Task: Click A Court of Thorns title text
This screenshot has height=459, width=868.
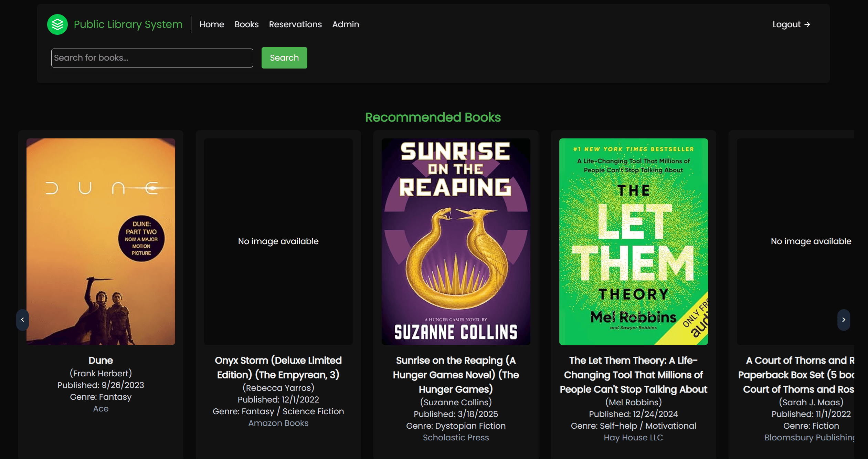Action: (796, 375)
